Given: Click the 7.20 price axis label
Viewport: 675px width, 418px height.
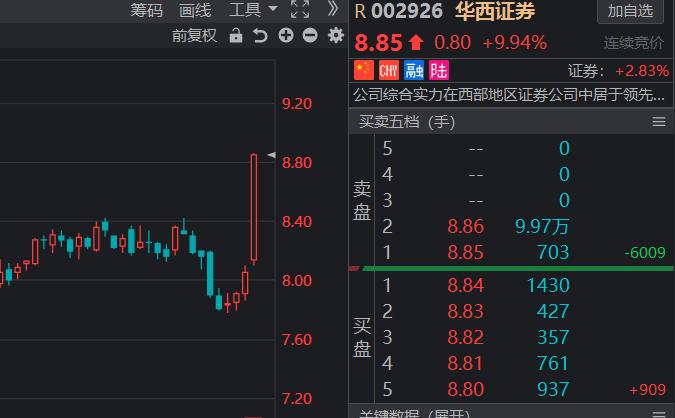Looking at the screenshot, I should [297, 399].
